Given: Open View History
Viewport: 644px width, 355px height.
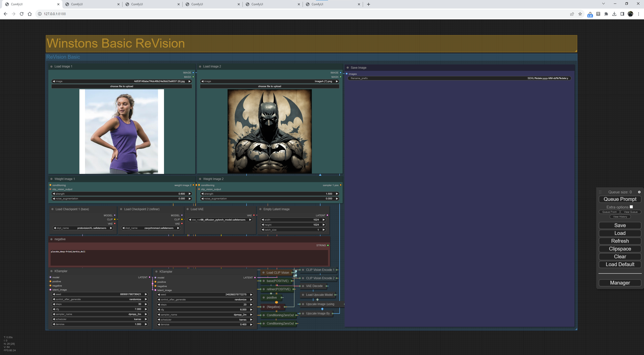Looking at the screenshot, I should (x=620, y=217).
